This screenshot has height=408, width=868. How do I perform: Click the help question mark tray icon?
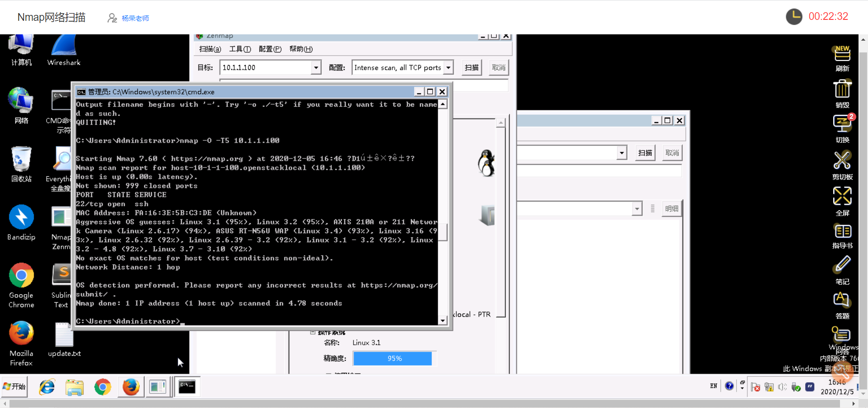[729, 386]
